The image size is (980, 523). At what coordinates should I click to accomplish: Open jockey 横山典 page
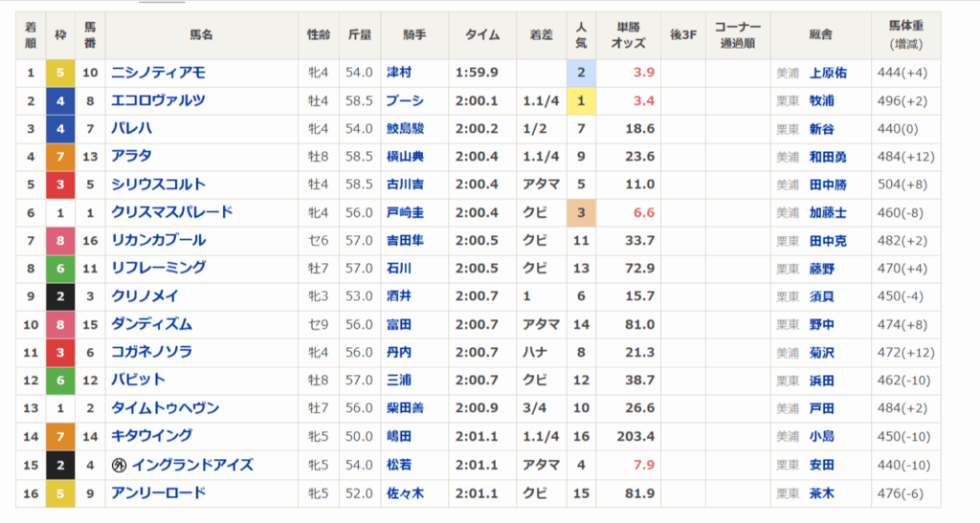[x=405, y=157]
